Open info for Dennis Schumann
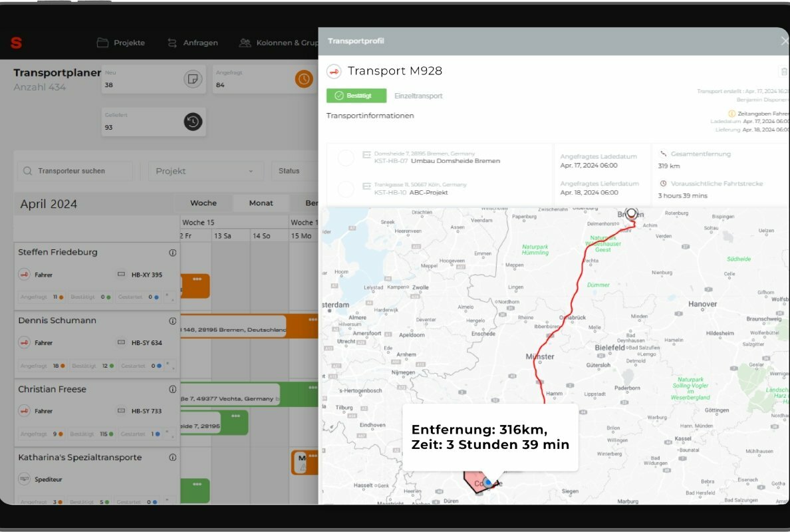 pos(172,321)
